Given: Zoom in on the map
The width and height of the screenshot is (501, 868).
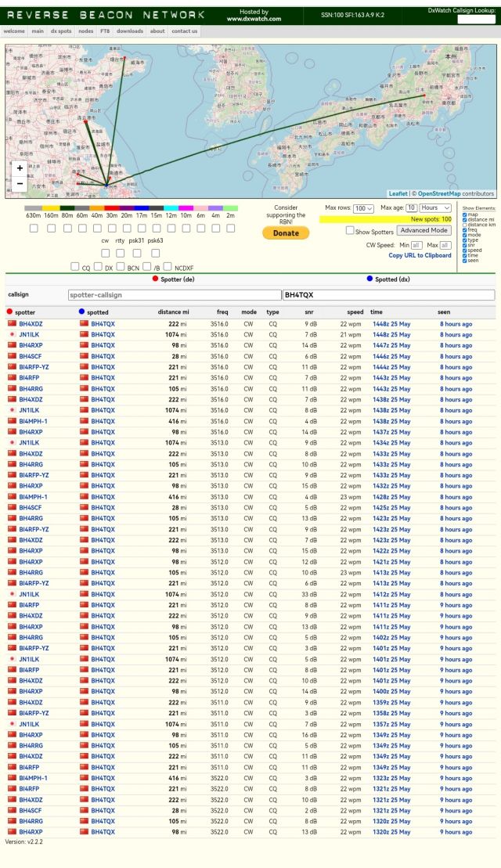Looking at the screenshot, I should click(x=20, y=167).
